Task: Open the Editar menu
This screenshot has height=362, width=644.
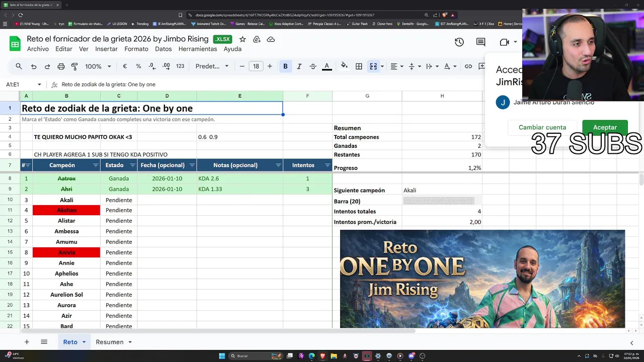Action: point(64,49)
